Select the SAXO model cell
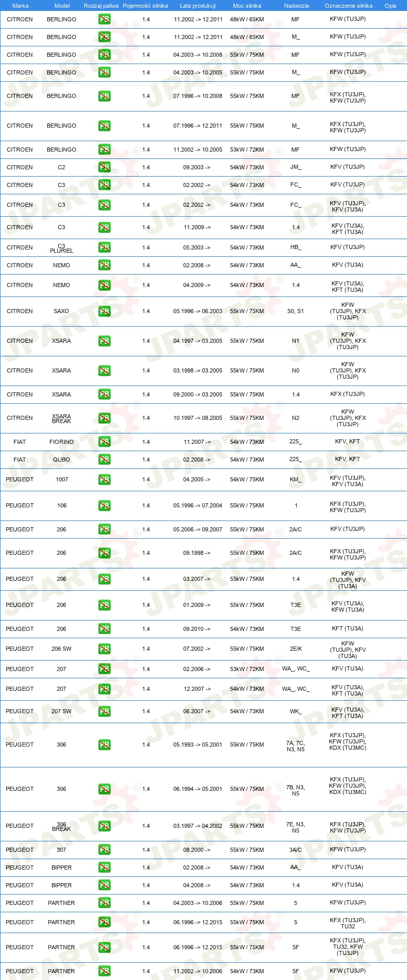The height and width of the screenshot is (980, 407). (61, 311)
